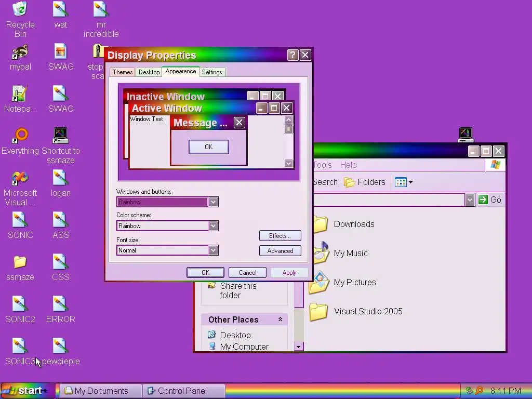Collapse the Other Places panel
This screenshot has height=399, width=532.
[280, 320]
